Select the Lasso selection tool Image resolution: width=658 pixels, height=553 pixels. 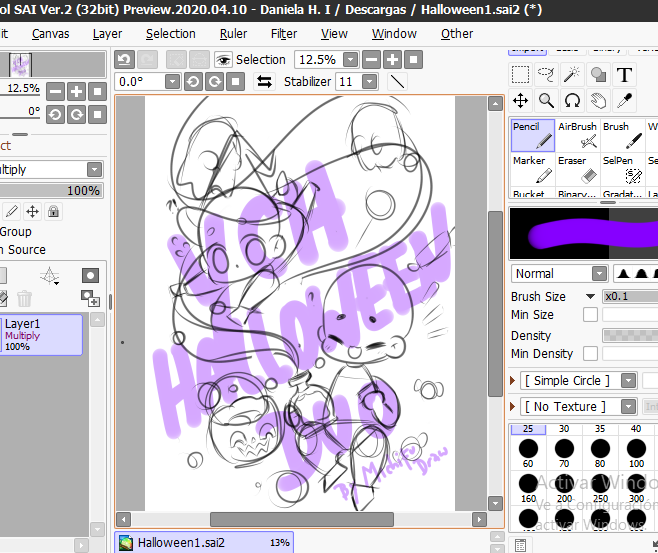tap(546, 75)
